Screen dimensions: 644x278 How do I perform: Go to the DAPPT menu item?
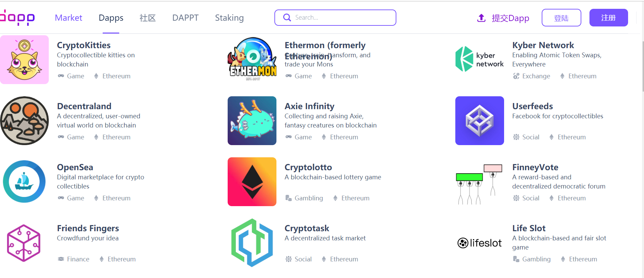click(185, 18)
